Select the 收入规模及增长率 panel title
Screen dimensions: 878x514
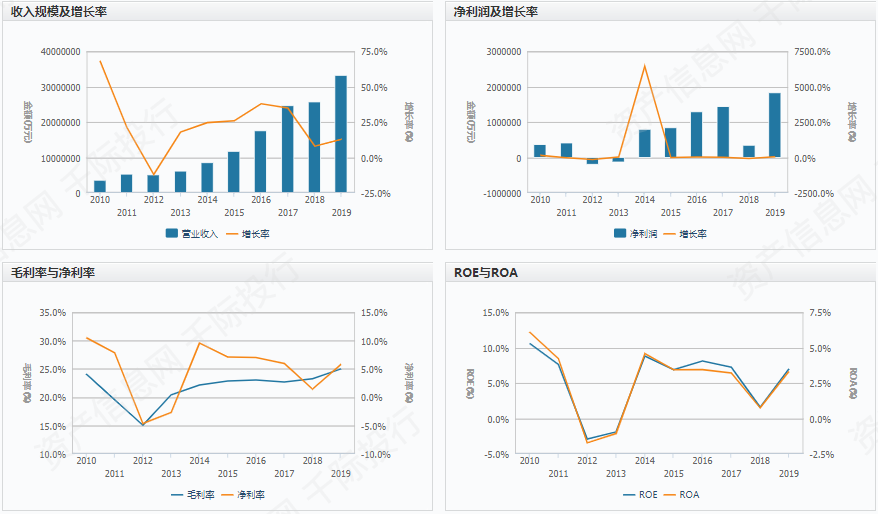(x=58, y=12)
